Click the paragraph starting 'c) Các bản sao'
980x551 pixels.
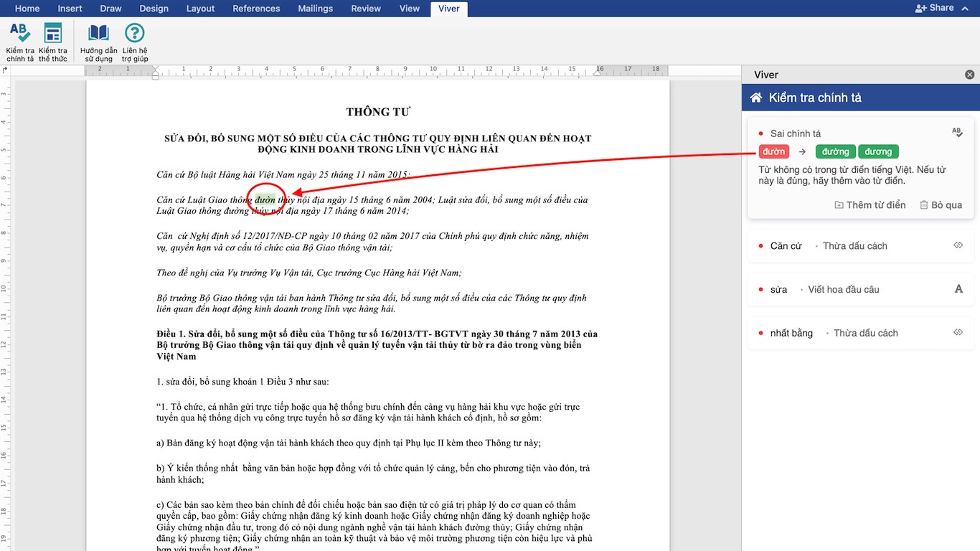(374, 526)
